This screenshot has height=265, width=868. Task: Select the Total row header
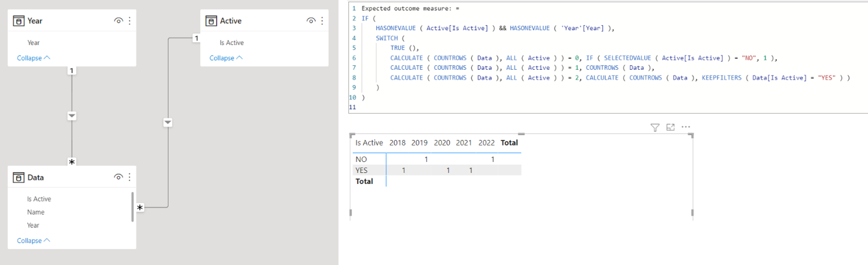click(364, 181)
